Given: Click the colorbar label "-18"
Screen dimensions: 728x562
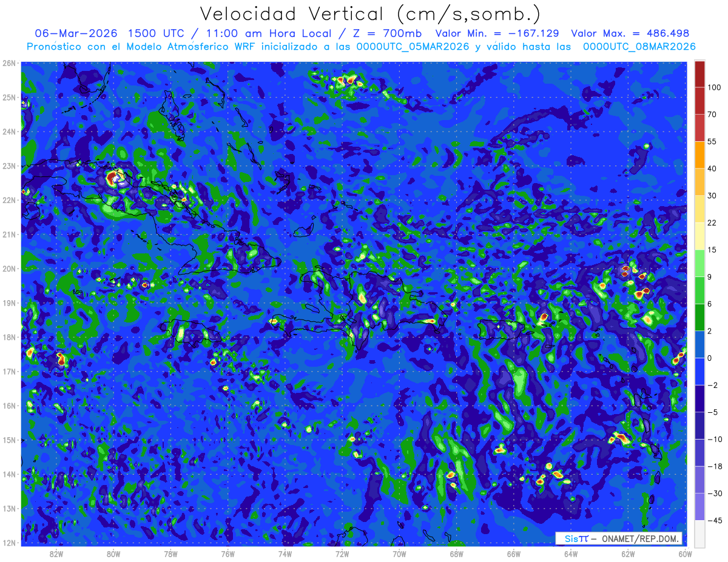Looking at the screenshot, I should 715,466.
